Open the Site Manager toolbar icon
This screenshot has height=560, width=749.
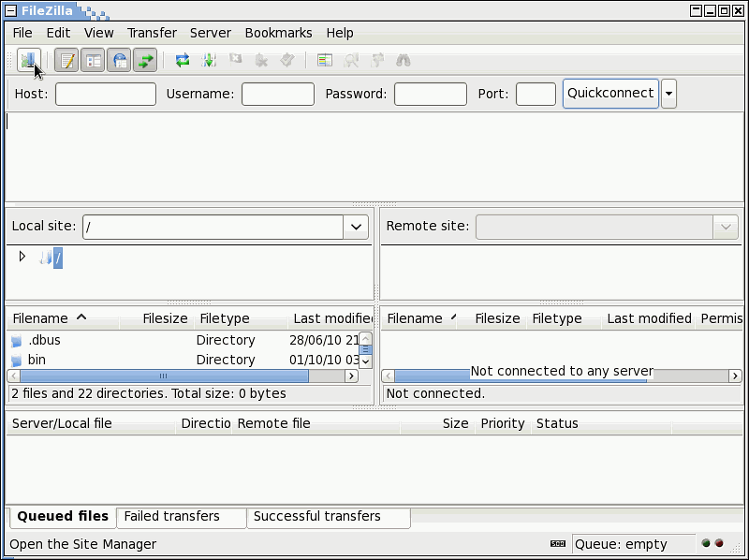click(29, 60)
